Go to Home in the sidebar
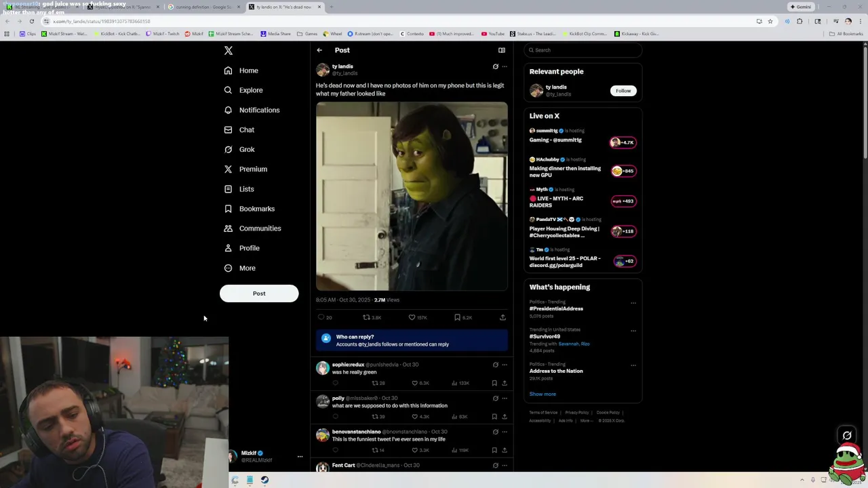 241,70
